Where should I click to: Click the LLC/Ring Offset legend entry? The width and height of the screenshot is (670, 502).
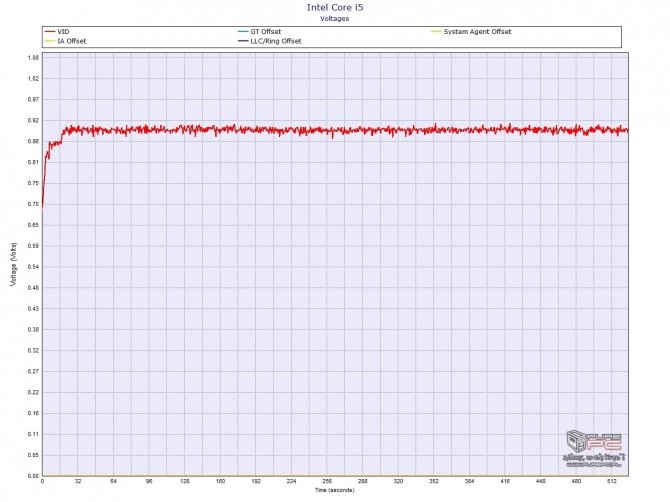[x=270, y=41]
